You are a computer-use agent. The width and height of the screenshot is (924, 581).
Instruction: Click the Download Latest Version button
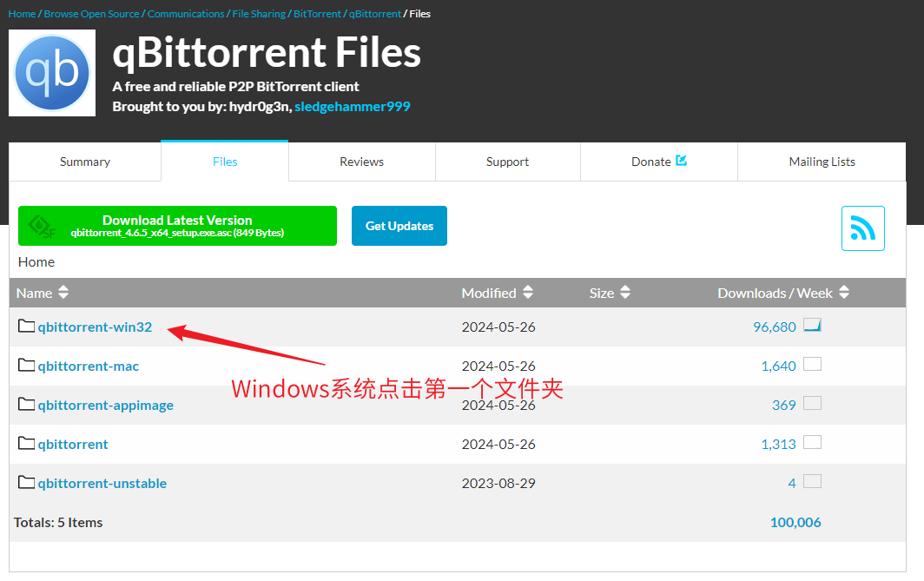(177, 226)
